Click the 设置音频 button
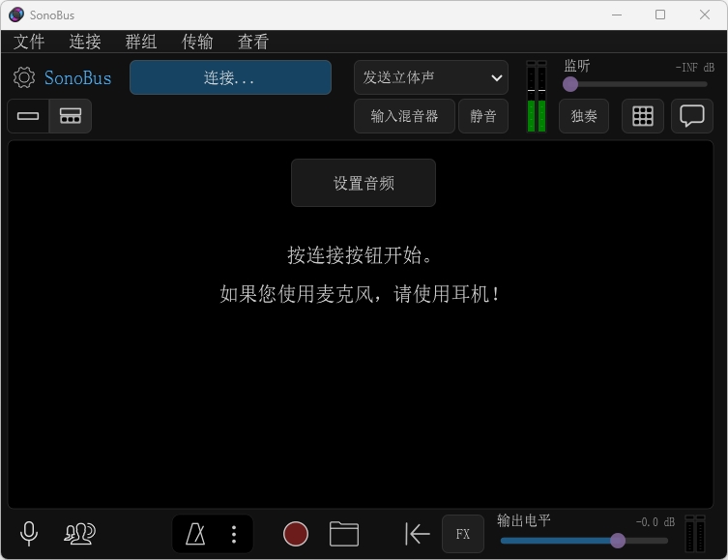Screen dimensions: 728x560 [364, 183]
